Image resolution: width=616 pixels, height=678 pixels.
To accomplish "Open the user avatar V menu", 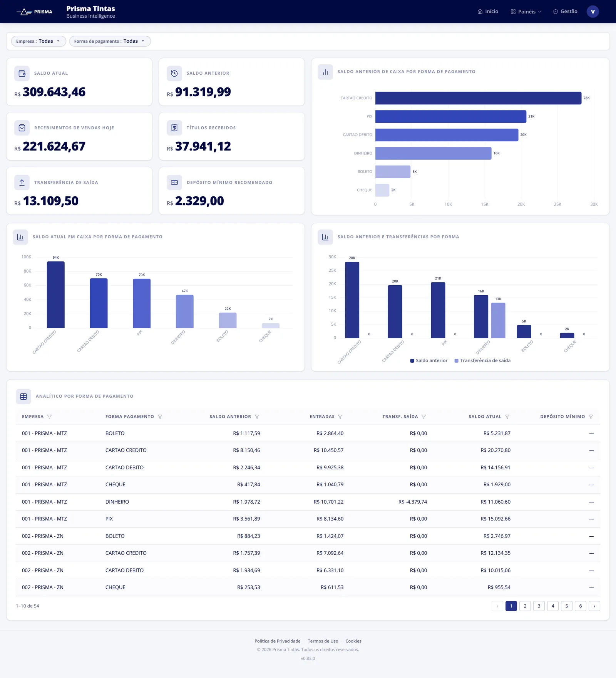I will pos(593,12).
